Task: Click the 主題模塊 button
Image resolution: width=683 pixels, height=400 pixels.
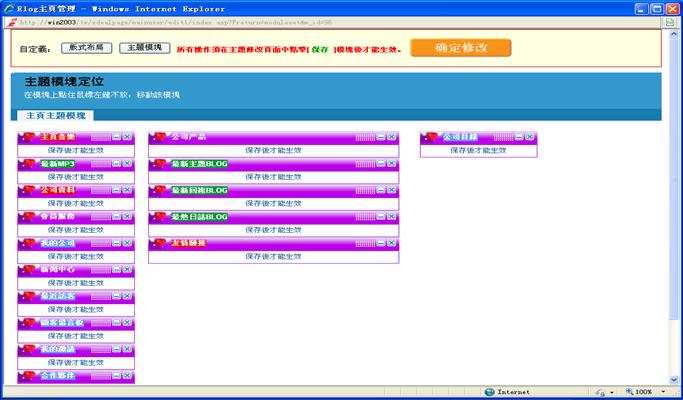Action: 144,47
